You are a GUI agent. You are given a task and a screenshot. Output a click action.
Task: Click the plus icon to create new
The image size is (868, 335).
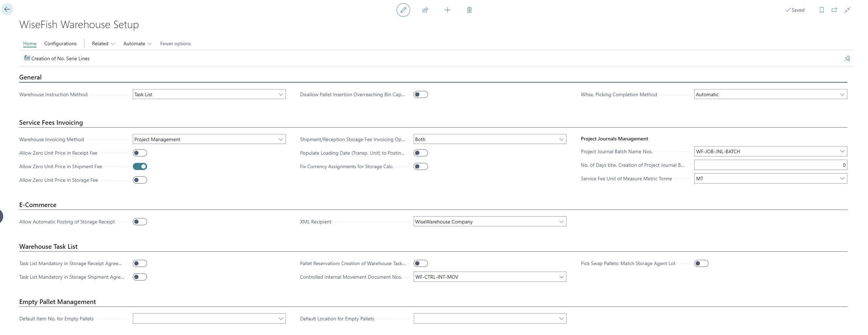pyautogui.click(x=447, y=10)
